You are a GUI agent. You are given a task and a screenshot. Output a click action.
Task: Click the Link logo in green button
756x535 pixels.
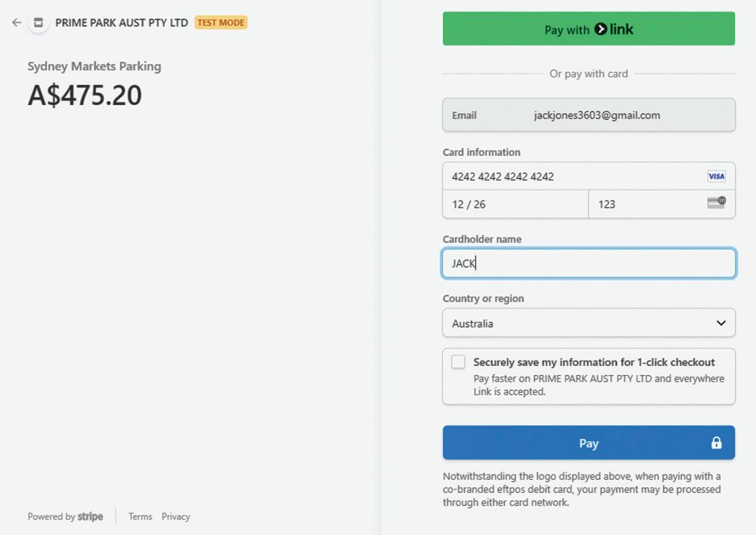pos(614,29)
